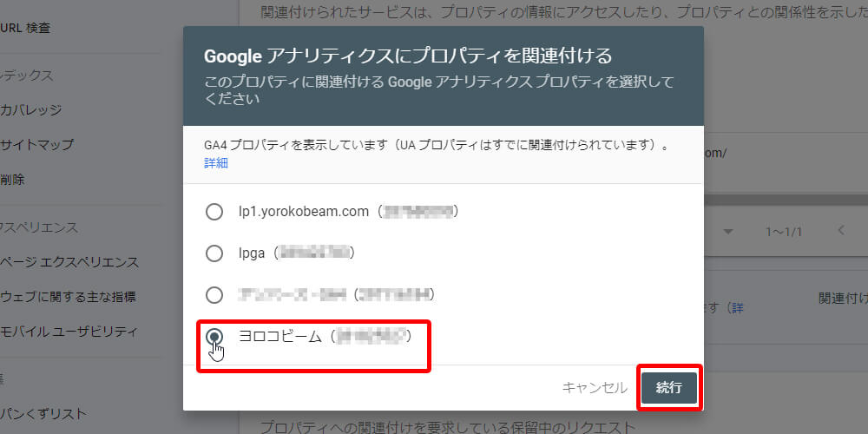
Task: Click the 続行 button
Action: click(x=668, y=387)
